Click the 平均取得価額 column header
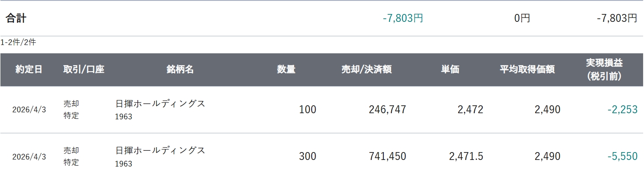 (527, 69)
